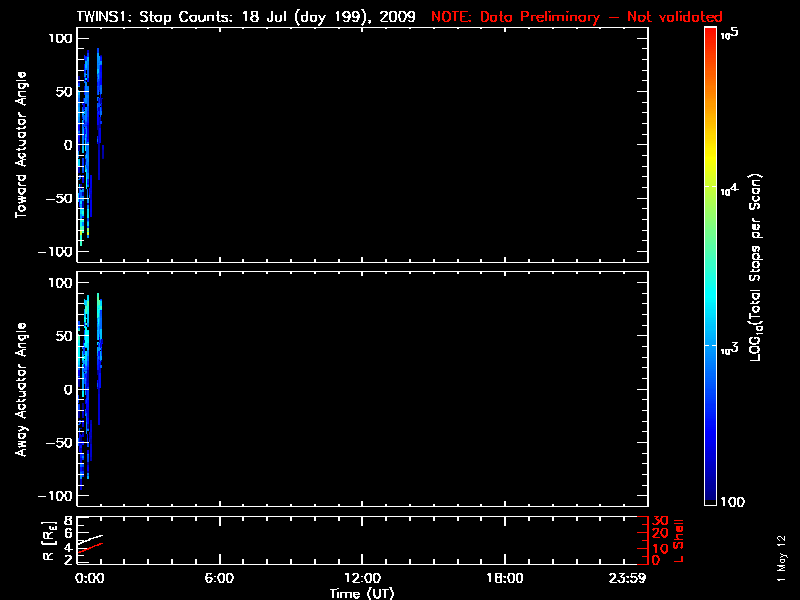Click the data streaks in the Toward Actuator panel

coord(90,147)
